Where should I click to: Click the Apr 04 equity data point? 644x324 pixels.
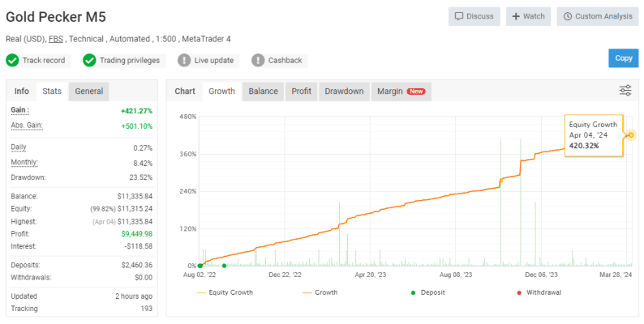(x=631, y=135)
